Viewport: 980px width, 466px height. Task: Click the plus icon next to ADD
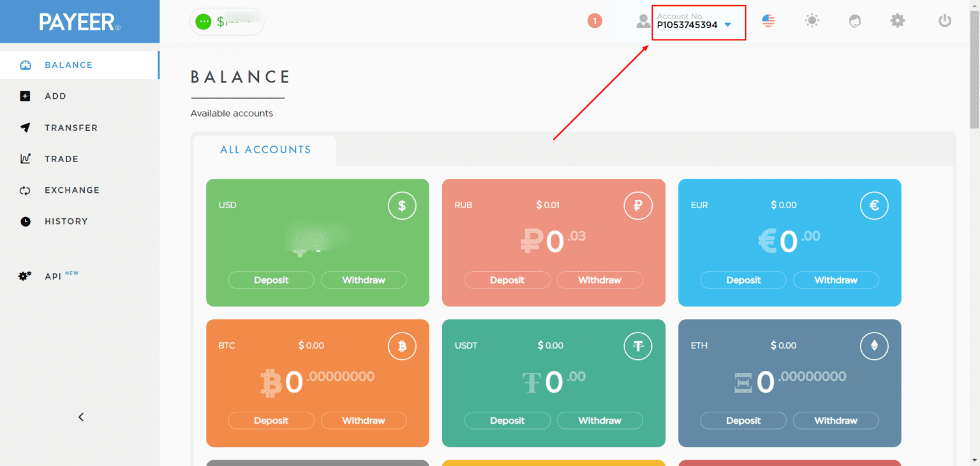tap(26, 96)
